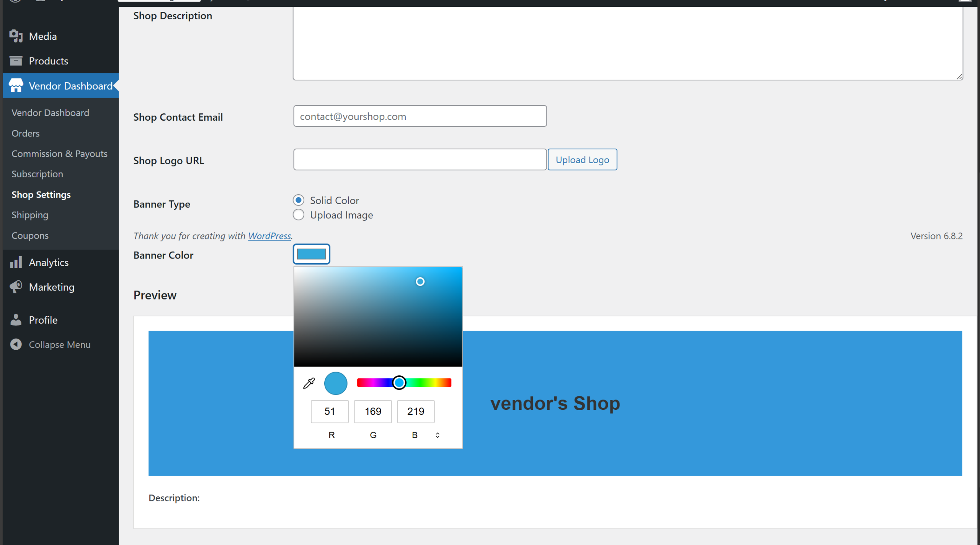Follow the WordPress footer link

pos(269,236)
